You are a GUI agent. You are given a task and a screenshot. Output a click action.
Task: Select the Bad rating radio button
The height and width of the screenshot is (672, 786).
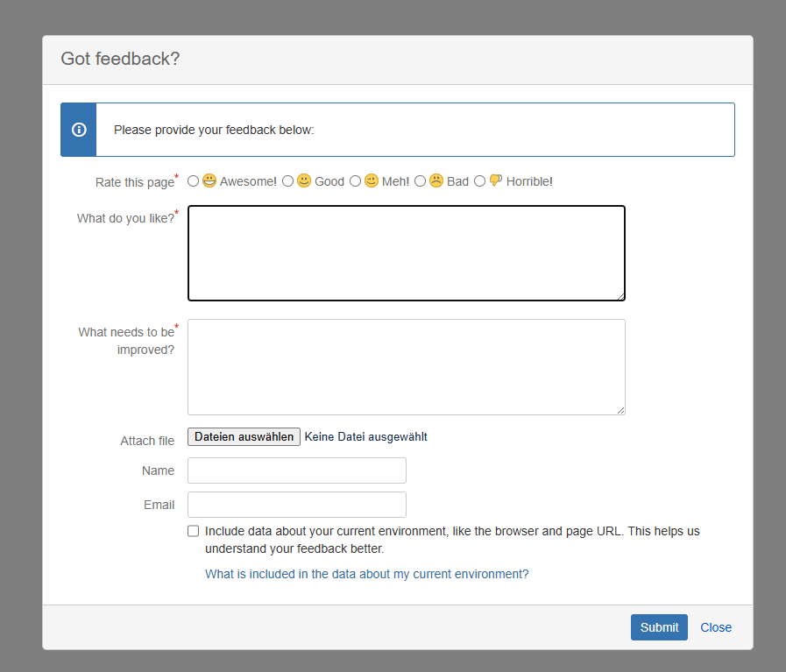(420, 180)
